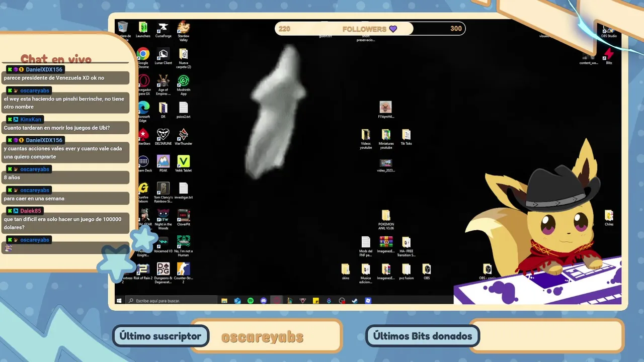This screenshot has width=644, height=362.
Task: Open the video_2023 thumbnail file
Action: coord(386,165)
